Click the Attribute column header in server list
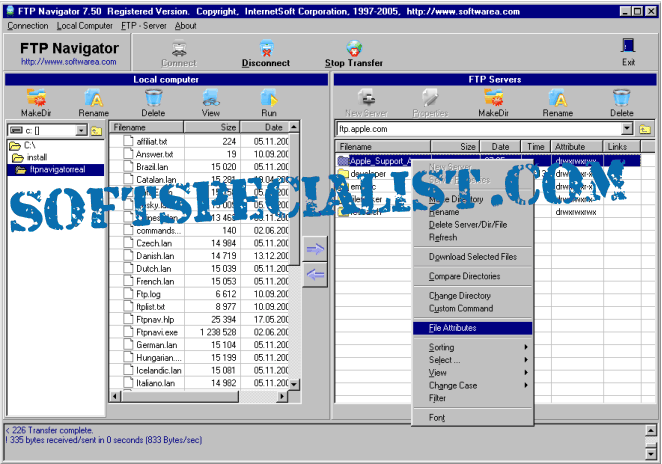This screenshot has height=464, width=662. (x=577, y=147)
